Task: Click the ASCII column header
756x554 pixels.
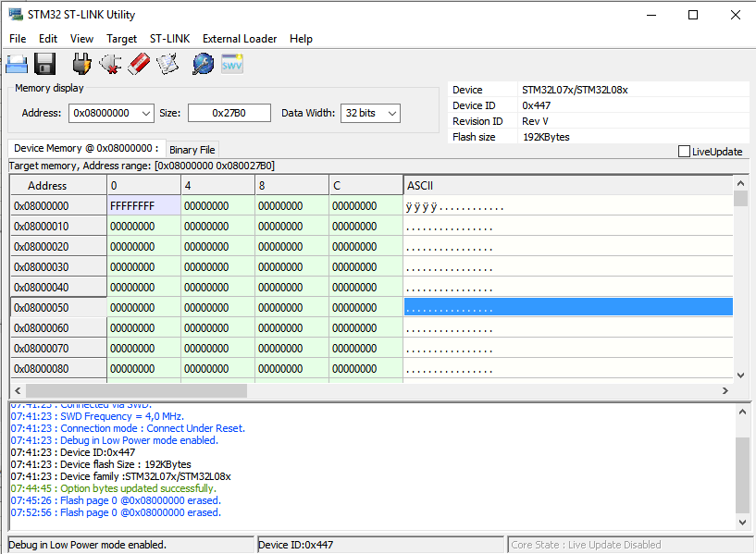Action: pos(568,186)
